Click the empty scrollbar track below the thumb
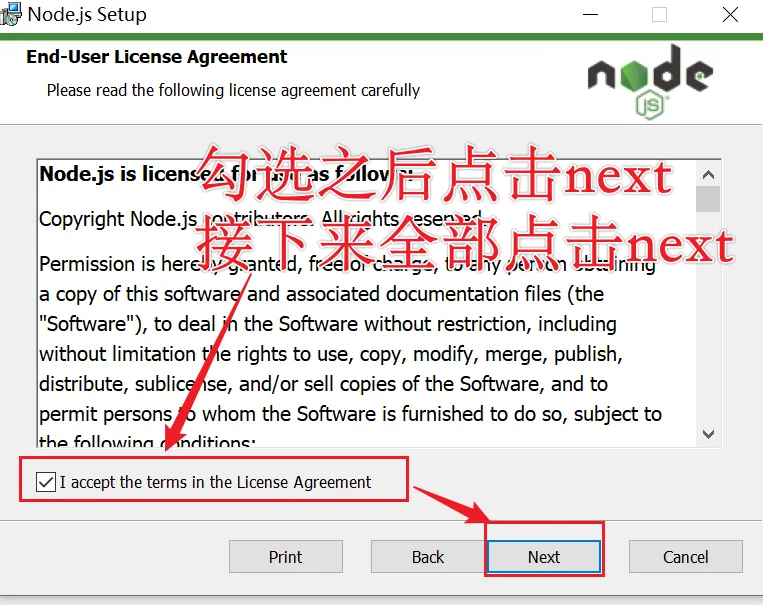The image size is (763, 605). pos(708,316)
